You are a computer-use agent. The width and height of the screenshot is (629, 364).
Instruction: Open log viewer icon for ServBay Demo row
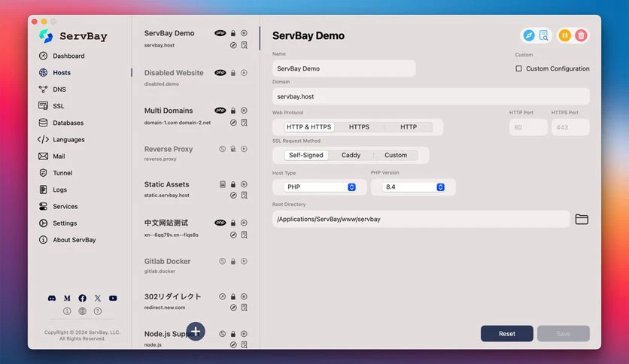click(x=245, y=45)
